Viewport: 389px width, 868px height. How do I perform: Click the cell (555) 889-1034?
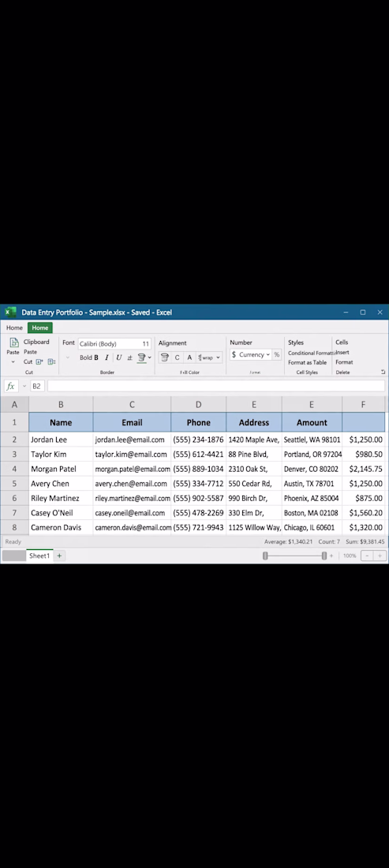click(x=198, y=469)
